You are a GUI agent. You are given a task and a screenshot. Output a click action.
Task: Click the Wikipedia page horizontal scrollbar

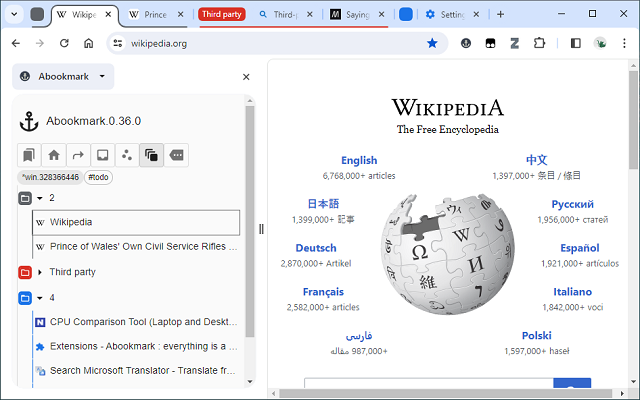(445, 393)
